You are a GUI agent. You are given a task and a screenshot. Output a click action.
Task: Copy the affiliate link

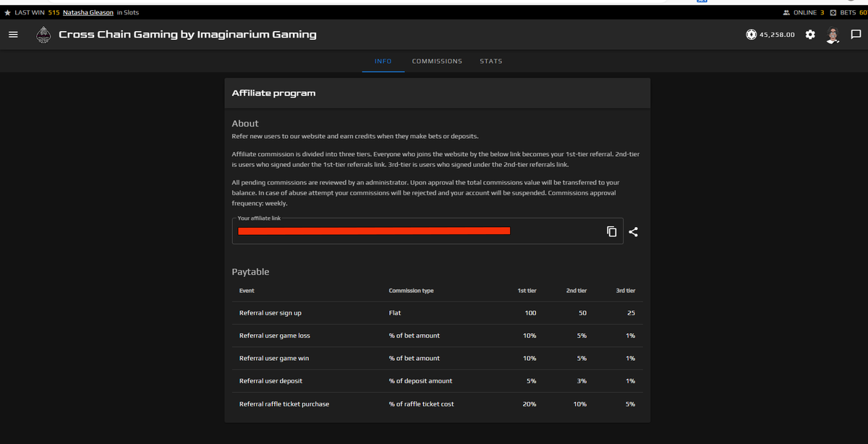[611, 231]
